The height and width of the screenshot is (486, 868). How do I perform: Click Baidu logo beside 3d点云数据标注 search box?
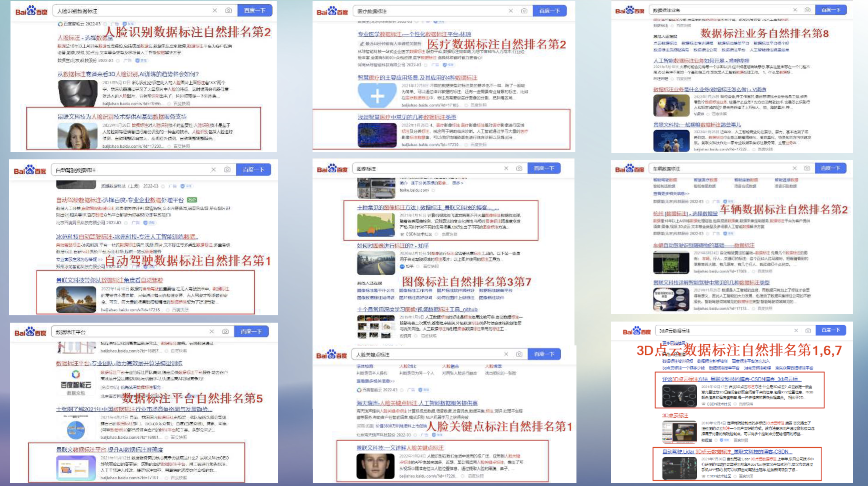coord(637,331)
